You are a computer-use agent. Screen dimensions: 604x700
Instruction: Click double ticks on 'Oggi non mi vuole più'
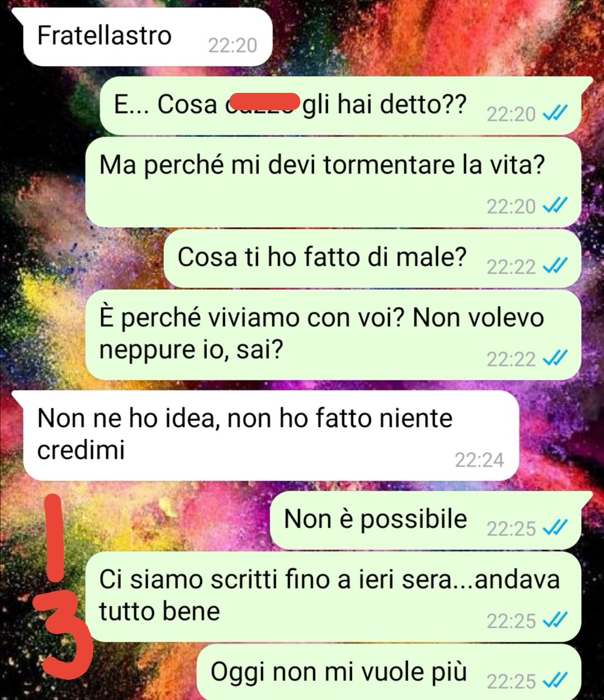(x=556, y=681)
